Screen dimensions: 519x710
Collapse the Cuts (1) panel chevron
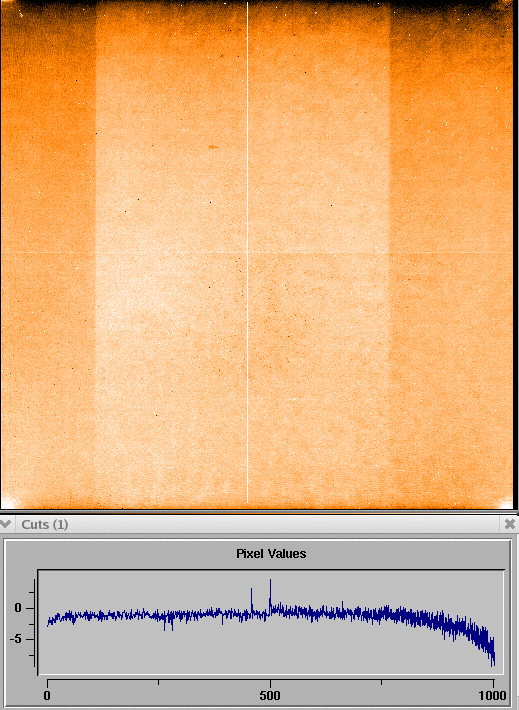coord(5,524)
